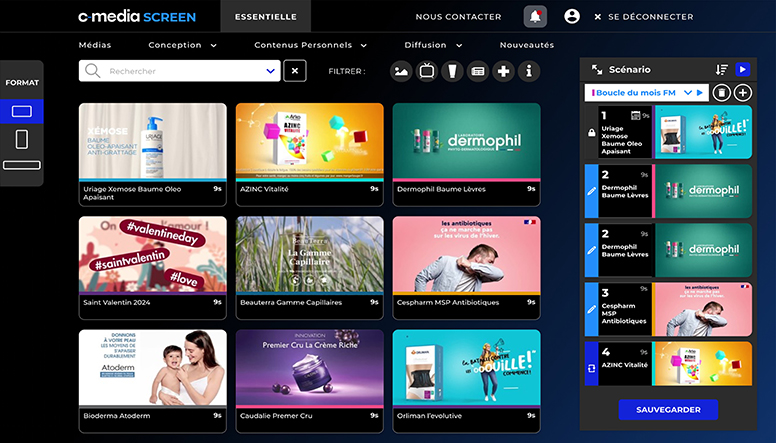
Task: Filter by the health cross plus icon
Action: click(x=503, y=71)
